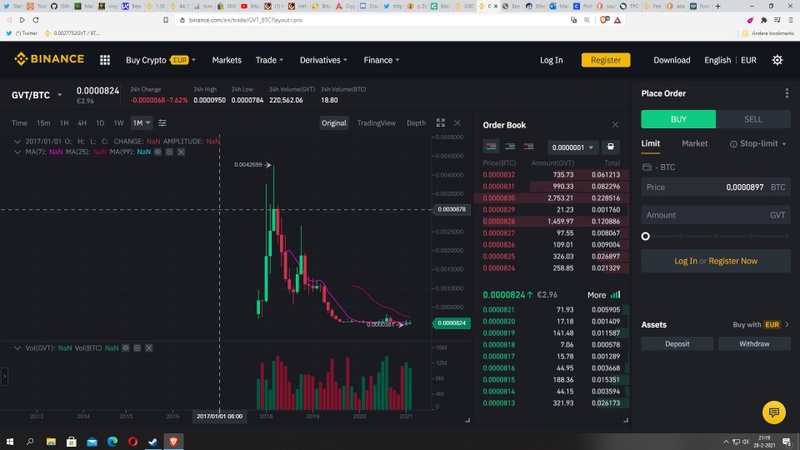Click the Amount input field

click(x=716, y=215)
